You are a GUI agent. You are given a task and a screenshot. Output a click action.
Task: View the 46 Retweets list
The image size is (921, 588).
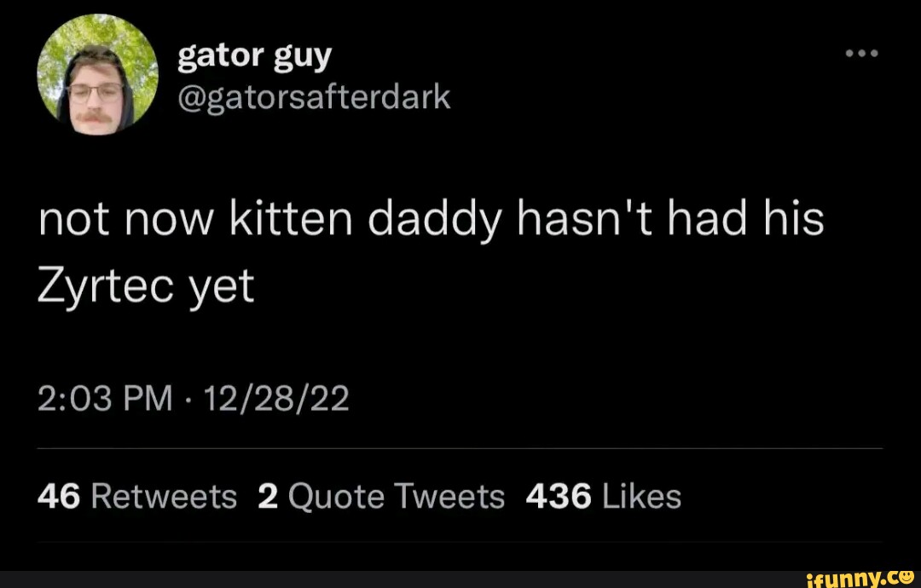(137, 496)
